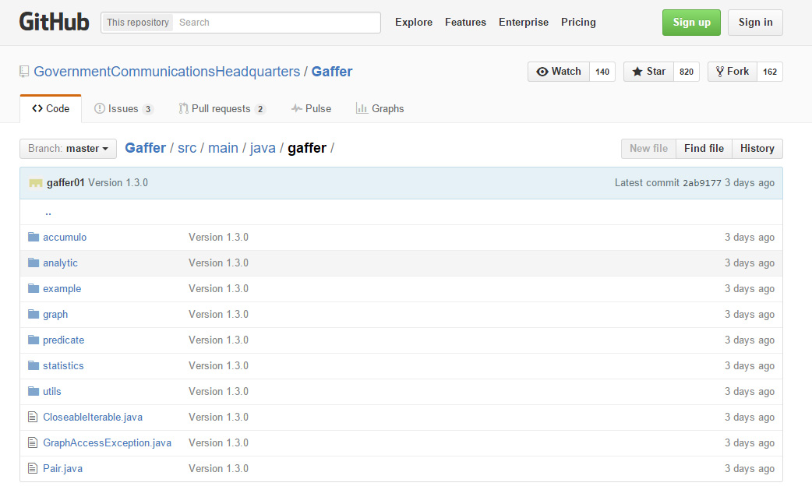Image resolution: width=812 pixels, height=504 pixels.
Task: Open the accumulo folder
Action: tap(65, 237)
